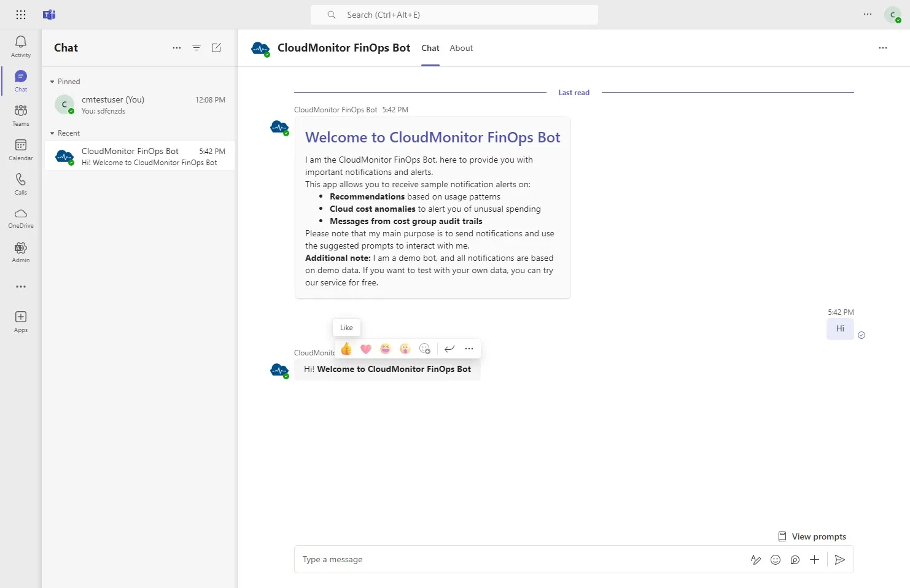Viewport: 910px width, 588px height.
Task: Open Activity notifications
Action: pos(21,47)
